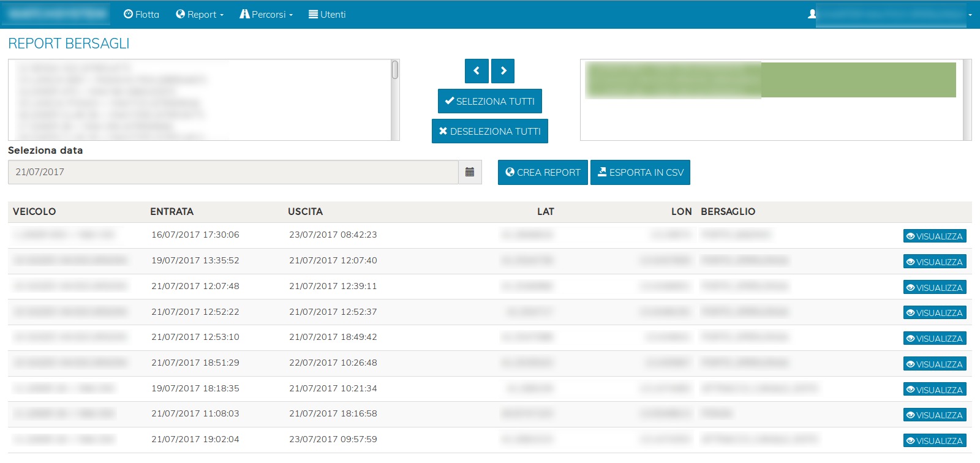This screenshot has height=463, width=980.
Task: Click the user profile icon in navbar
Action: (x=812, y=14)
